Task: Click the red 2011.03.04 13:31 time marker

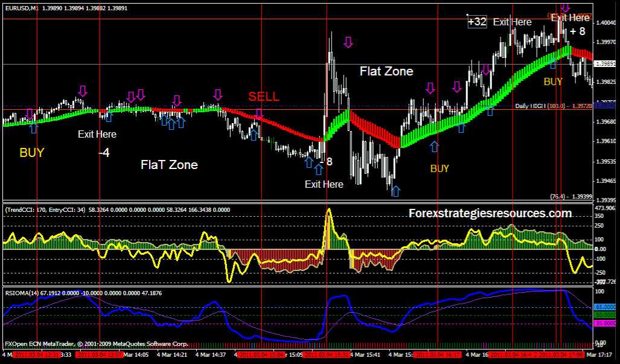Action: (36, 355)
